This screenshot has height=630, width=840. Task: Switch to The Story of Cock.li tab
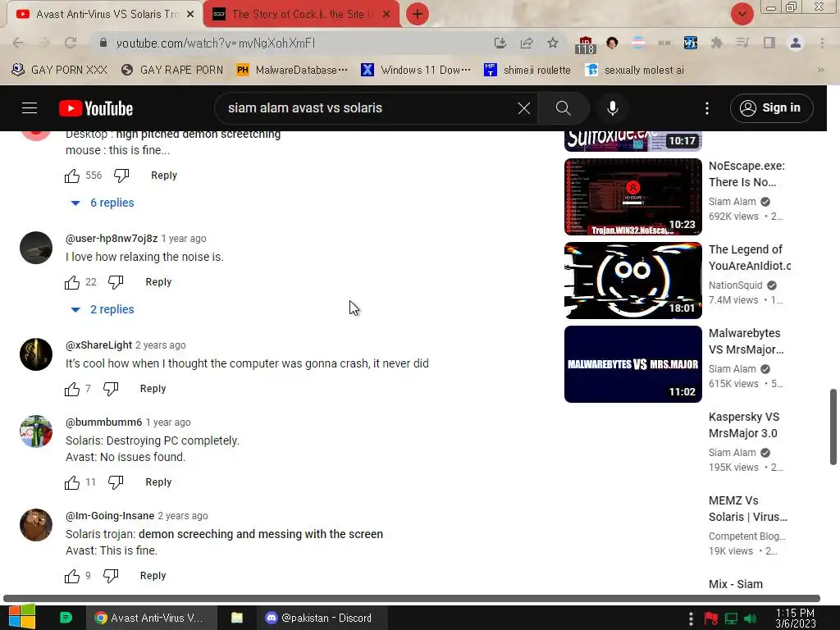click(300, 14)
